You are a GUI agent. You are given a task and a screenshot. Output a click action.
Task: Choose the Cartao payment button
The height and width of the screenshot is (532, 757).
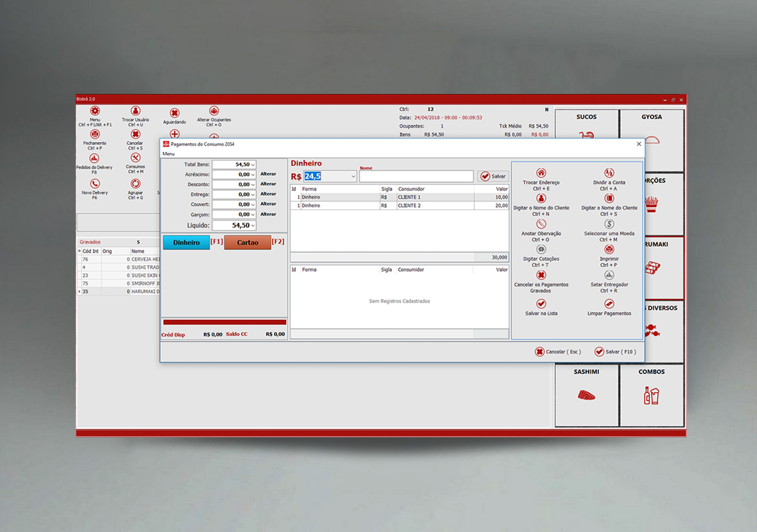247,242
